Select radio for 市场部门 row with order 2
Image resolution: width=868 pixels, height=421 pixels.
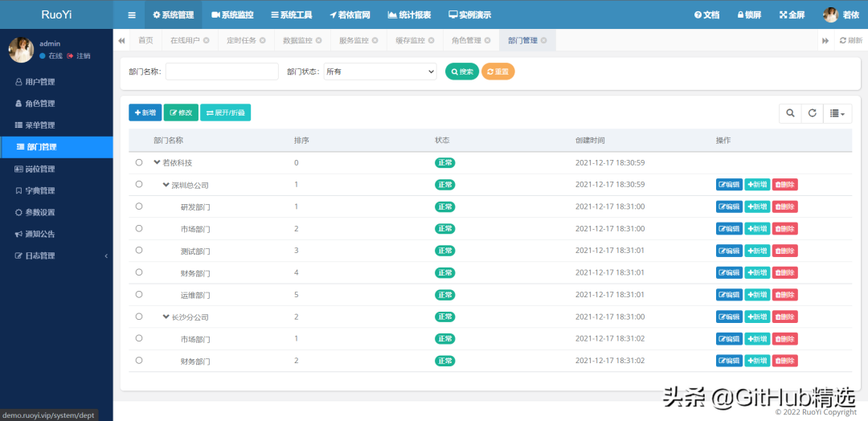[x=139, y=228]
